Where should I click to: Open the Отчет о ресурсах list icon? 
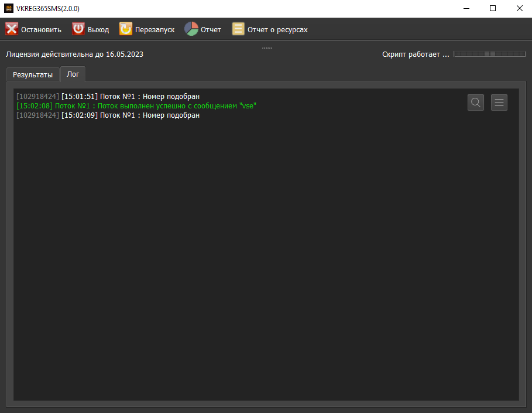238,29
